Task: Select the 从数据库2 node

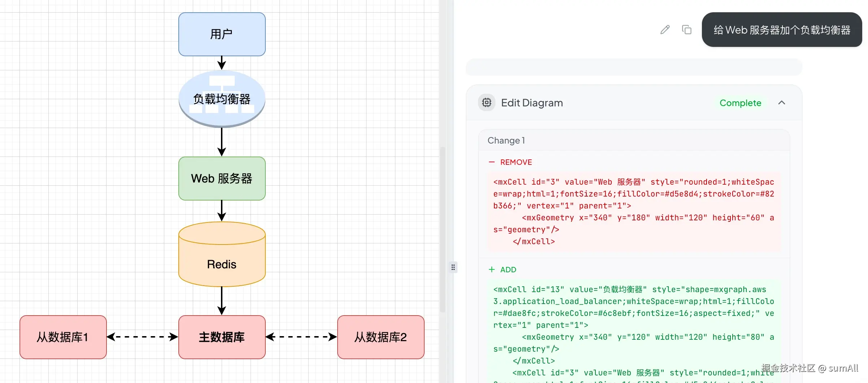Action: pyautogui.click(x=381, y=337)
